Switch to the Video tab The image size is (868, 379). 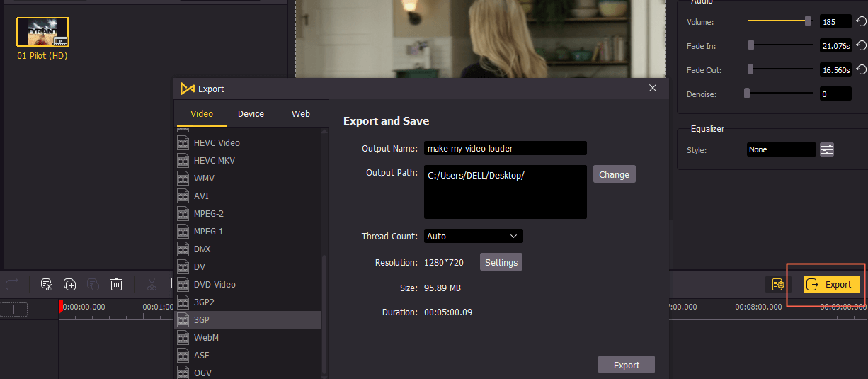pos(202,113)
